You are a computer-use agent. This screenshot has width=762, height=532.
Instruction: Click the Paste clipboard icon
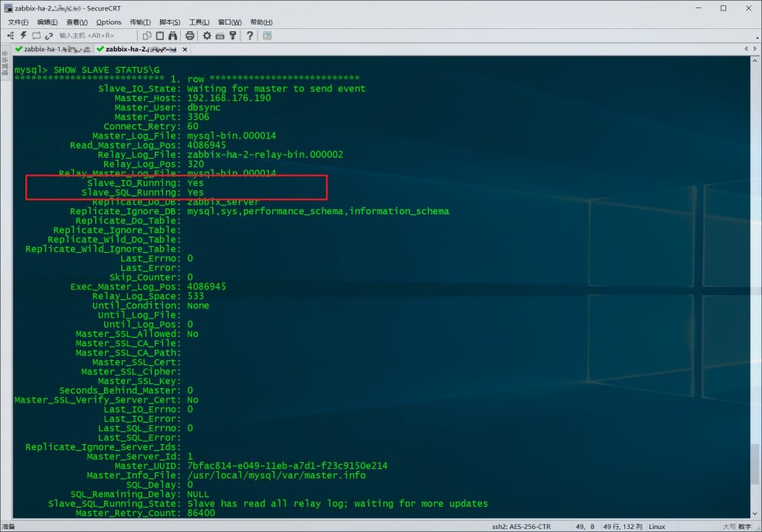tap(160, 36)
